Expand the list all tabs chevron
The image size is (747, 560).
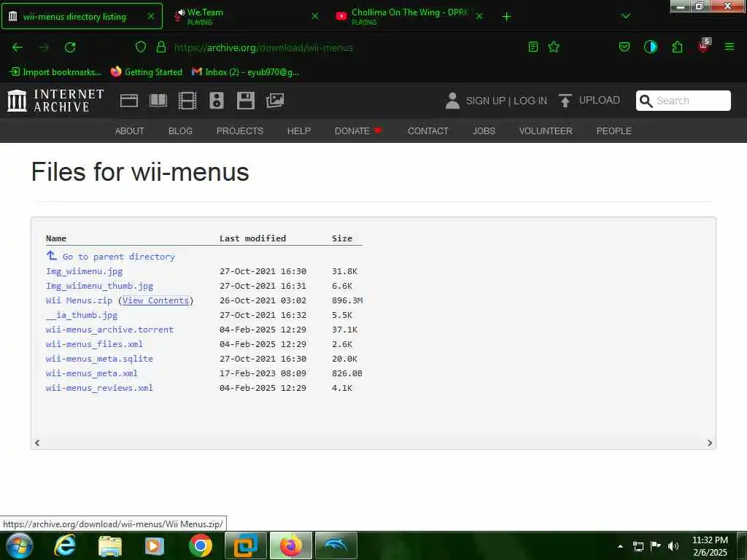tap(626, 16)
